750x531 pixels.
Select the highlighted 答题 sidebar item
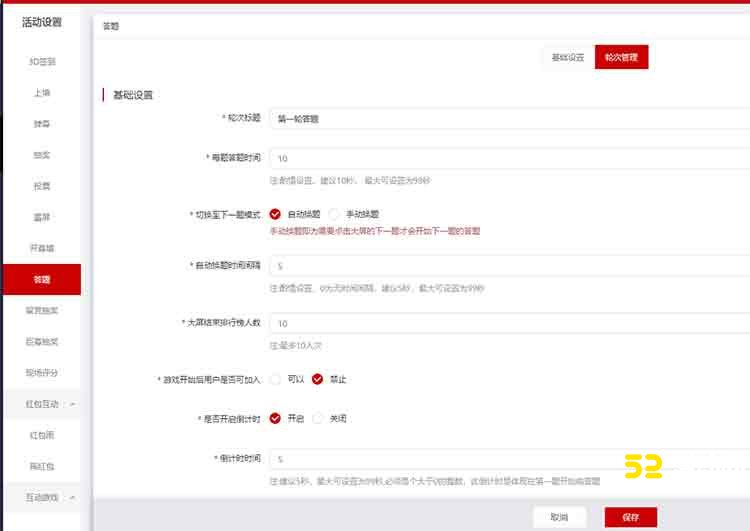[42, 279]
